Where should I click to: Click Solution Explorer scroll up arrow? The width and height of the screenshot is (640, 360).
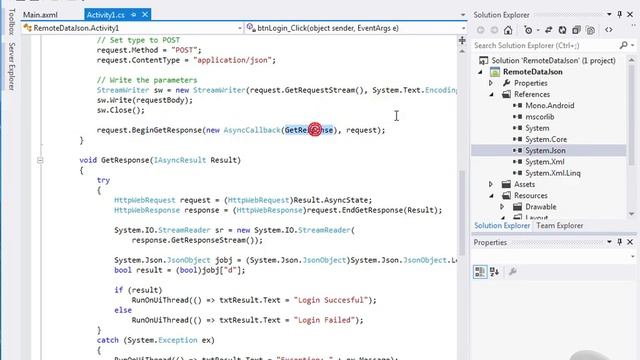(x=631, y=60)
